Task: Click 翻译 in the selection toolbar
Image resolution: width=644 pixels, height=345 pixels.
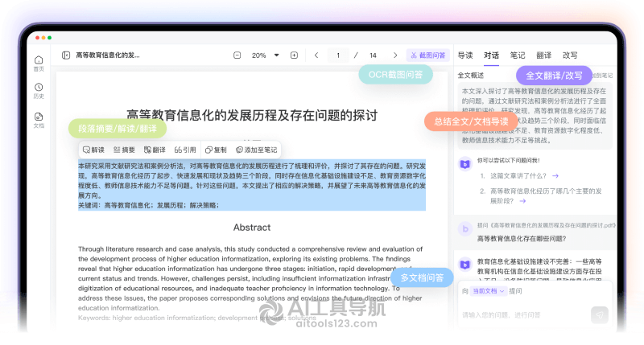Action: point(155,150)
